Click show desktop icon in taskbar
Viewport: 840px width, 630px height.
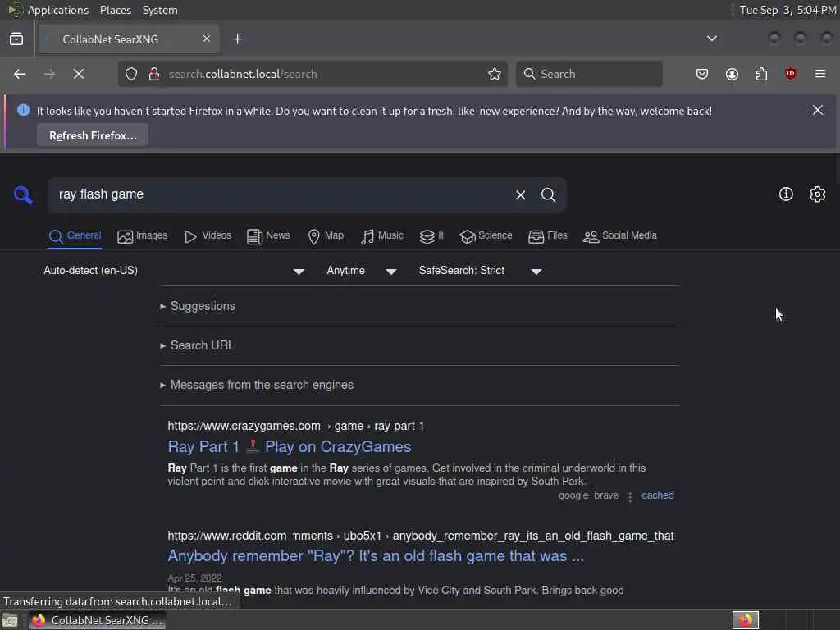point(10,620)
